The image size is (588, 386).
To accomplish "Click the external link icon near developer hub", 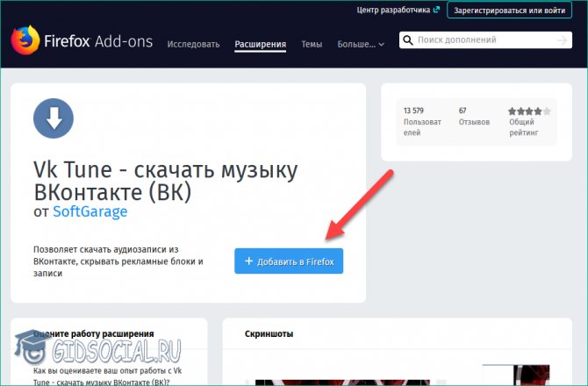I will point(436,10).
